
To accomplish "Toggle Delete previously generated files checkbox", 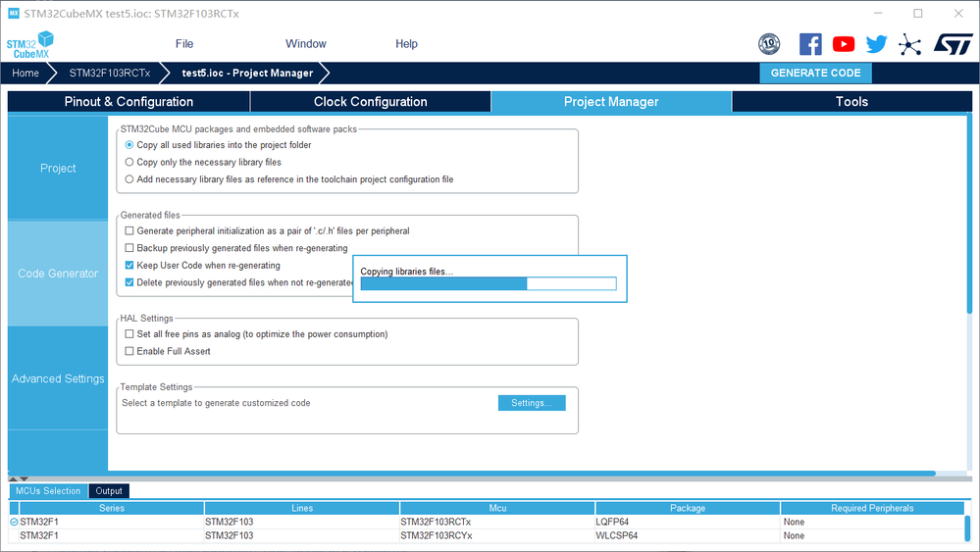I will pyautogui.click(x=129, y=282).
